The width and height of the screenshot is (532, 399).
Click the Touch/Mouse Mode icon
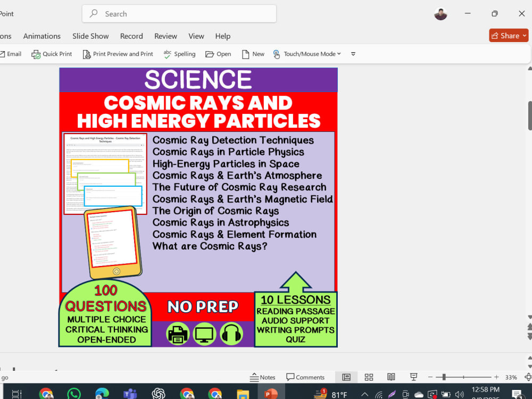(277, 54)
